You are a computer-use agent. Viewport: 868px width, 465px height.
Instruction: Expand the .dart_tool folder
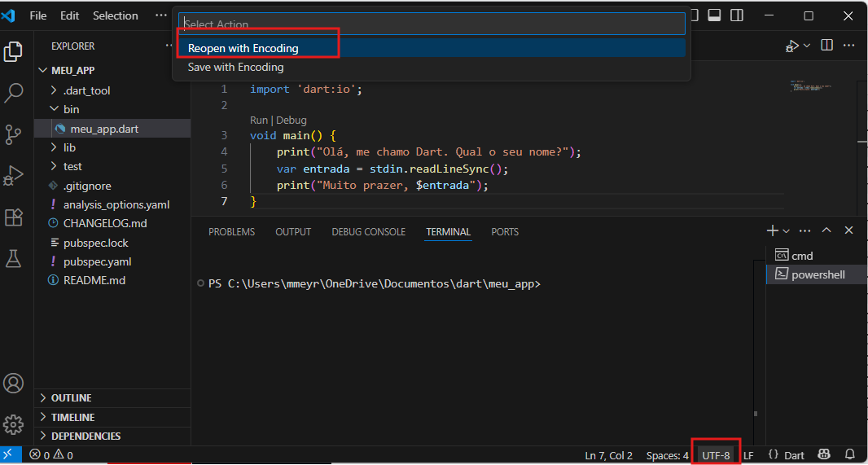point(54,90)
